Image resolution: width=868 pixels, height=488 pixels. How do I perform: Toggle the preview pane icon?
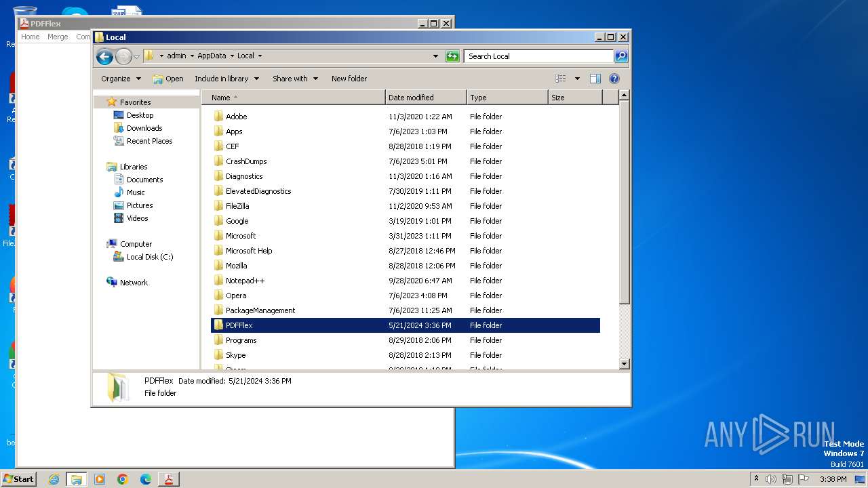595,79
